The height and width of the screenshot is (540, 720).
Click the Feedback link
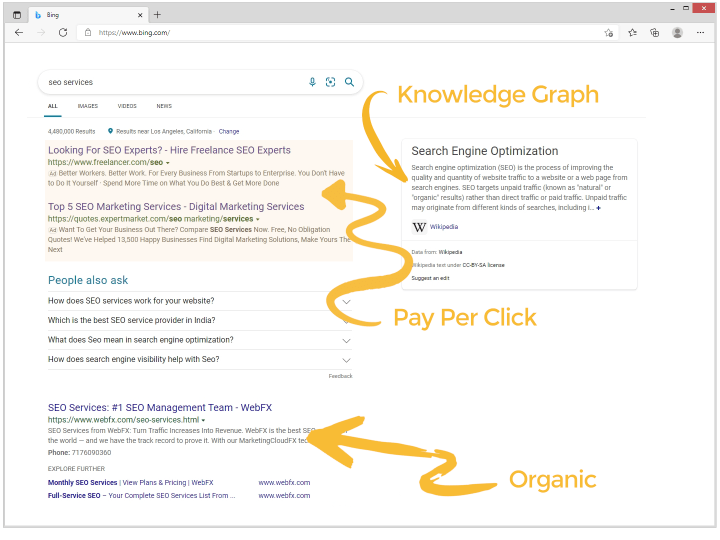point(340,376)
